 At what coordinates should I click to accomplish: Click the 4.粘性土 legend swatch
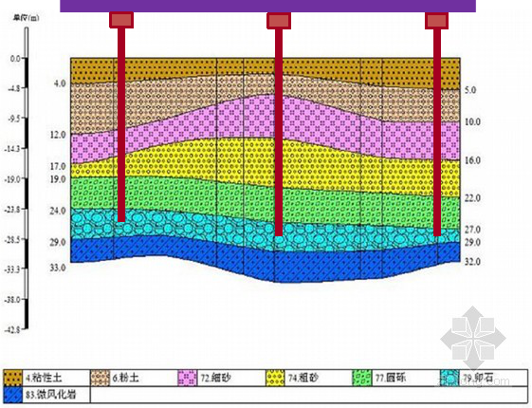point(13,378)
